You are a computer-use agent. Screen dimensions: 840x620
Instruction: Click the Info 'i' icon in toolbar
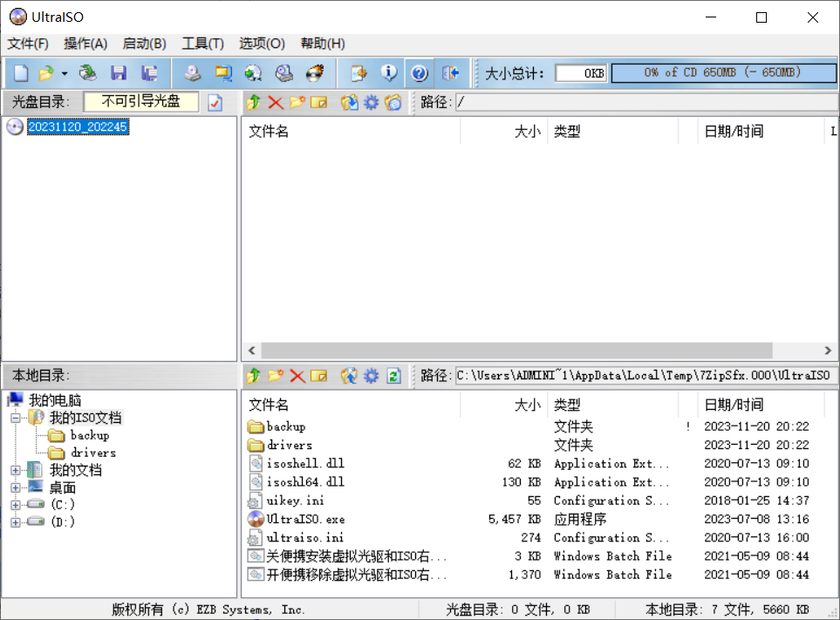click(389, 73)
